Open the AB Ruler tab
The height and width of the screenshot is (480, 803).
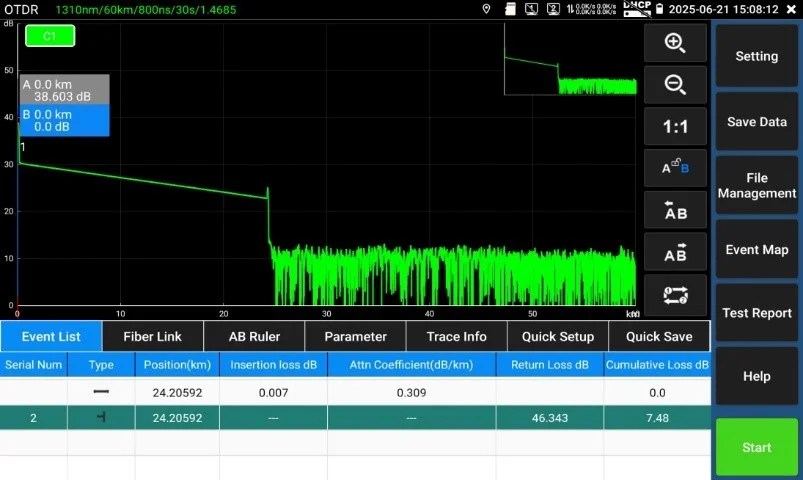pos(254,337)
